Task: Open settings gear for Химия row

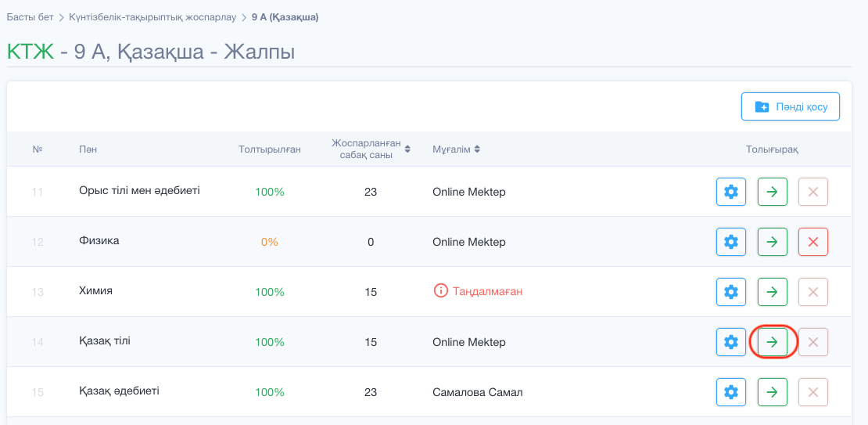Action: (731, 291)
